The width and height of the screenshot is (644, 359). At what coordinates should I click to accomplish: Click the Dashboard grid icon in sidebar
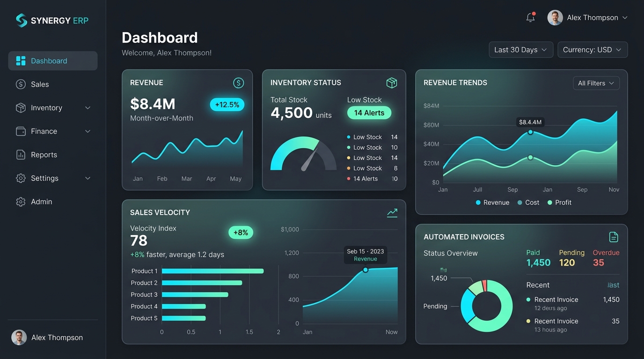coord(21,61)
